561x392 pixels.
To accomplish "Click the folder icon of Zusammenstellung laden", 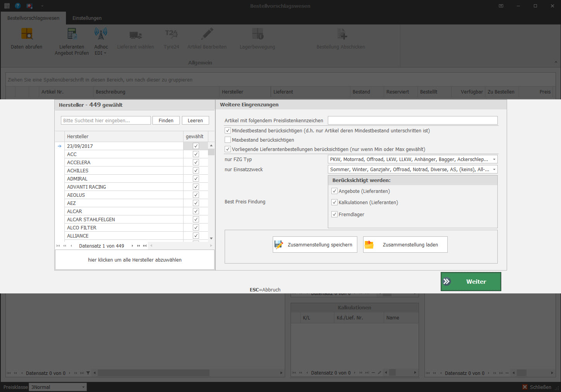I will [369, 245].
